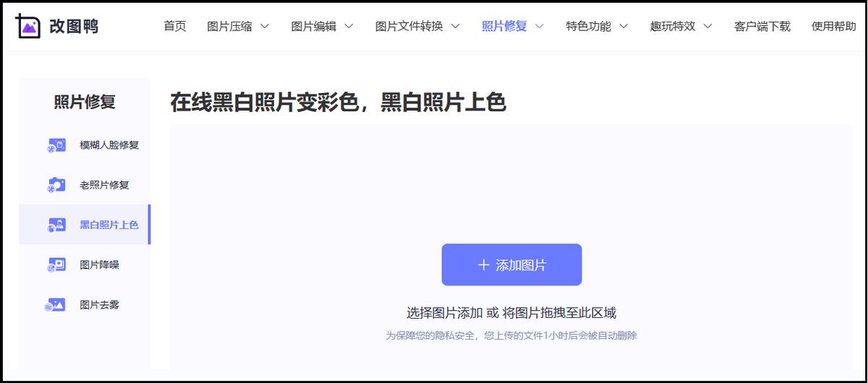Click the 选择图片添加 drop zone text
Image resolution: width=868 pixels, height=383 pixels.
[511, 313]
